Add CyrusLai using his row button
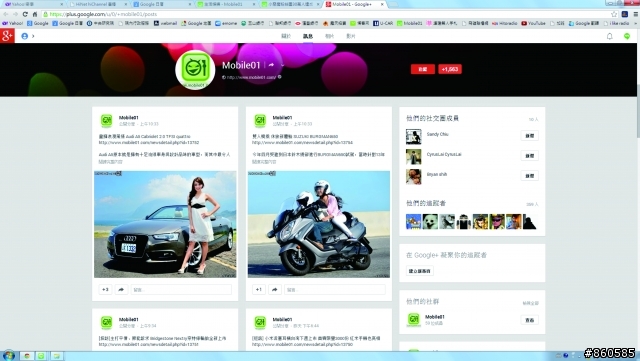Image resolution: width=640 pixels, height=361 pixels. pos(529,156)
